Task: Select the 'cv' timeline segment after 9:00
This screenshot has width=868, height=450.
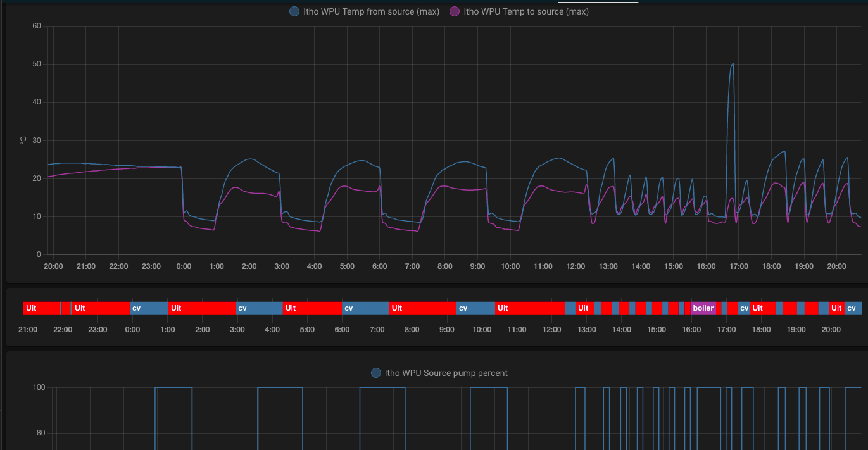Action: coord(475,308)
